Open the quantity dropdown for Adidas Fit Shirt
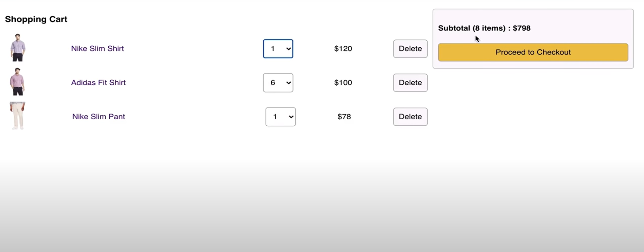The image size is (644, 252). (278, 83)
